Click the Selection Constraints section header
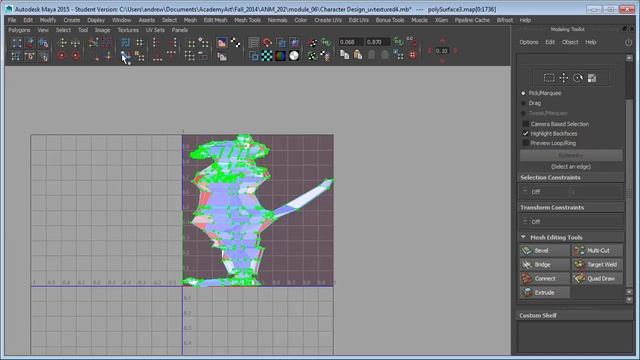 click(x=571, y=178)
